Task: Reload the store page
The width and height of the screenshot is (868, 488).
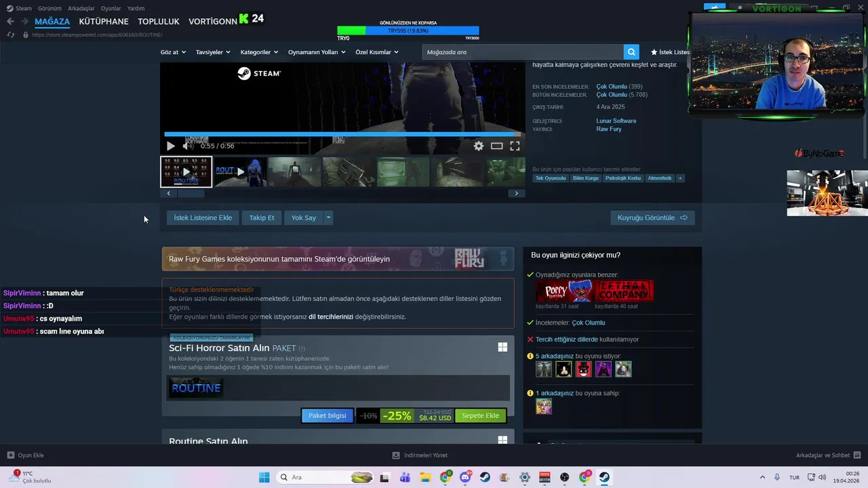Action: click(10, 35)
